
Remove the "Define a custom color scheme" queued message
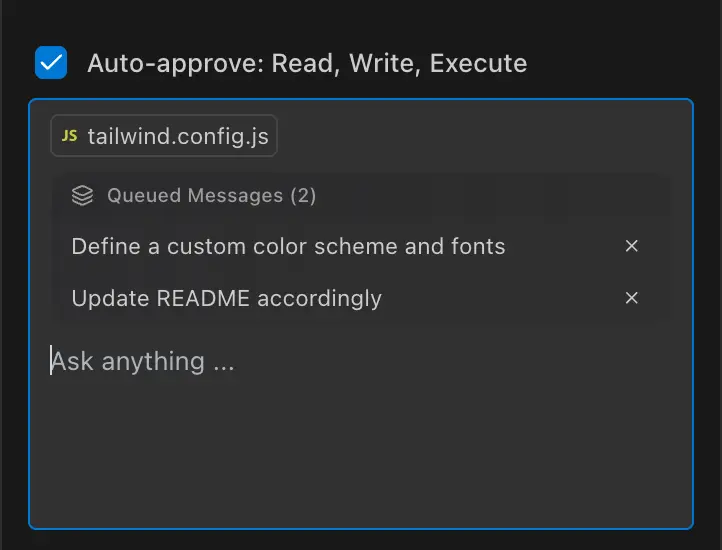631,246
